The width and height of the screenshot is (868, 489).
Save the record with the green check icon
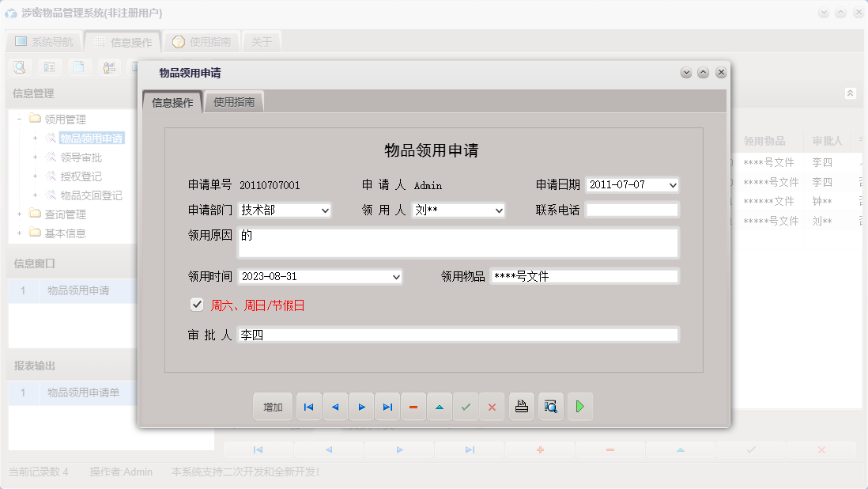click(x=466, y=406)
